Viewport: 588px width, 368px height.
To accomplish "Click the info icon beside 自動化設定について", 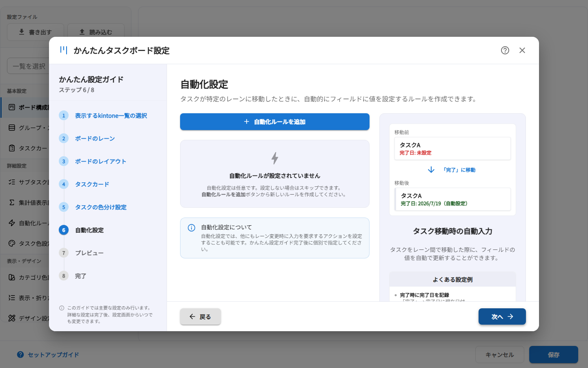I will [192, 228].
